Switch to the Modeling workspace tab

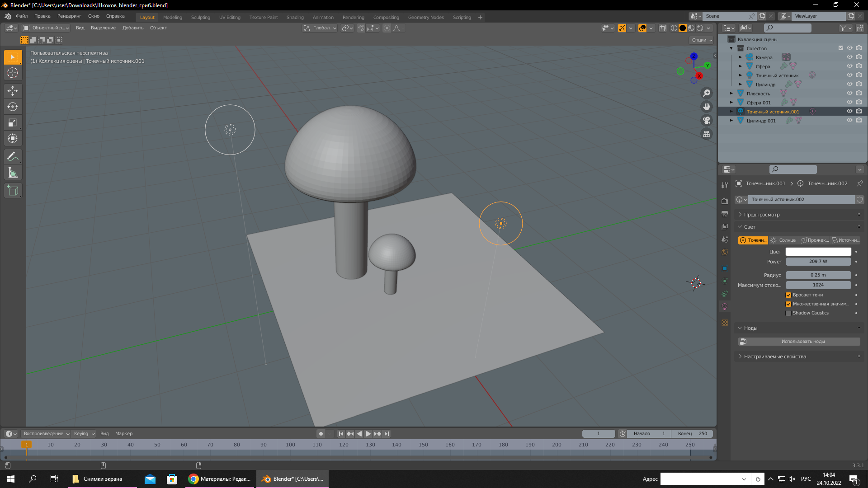pos(173,17)
